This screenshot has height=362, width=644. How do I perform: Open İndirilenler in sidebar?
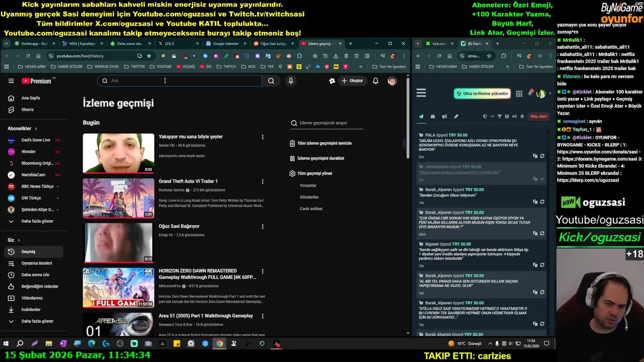(x=34, y=310)
